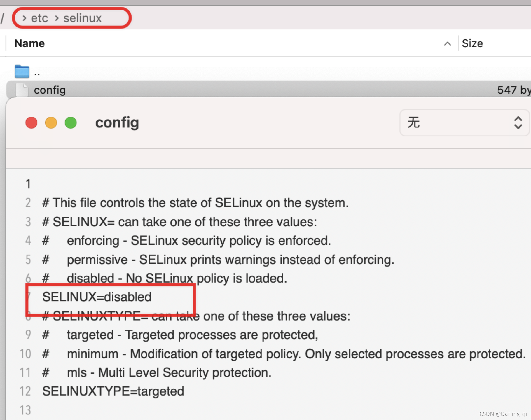Screen dimensions: 531x420
Task: Click line 'SELINUX=disabled'
Action: point(97,297)
